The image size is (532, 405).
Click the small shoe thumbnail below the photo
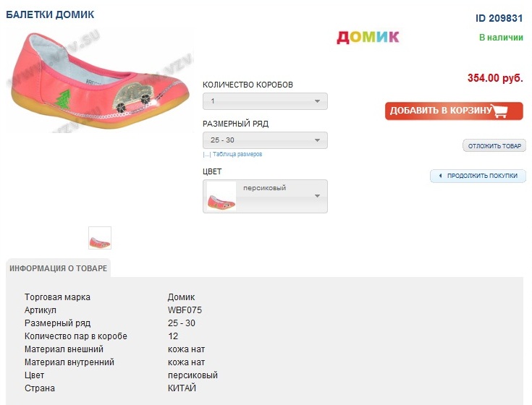[100, 238]
